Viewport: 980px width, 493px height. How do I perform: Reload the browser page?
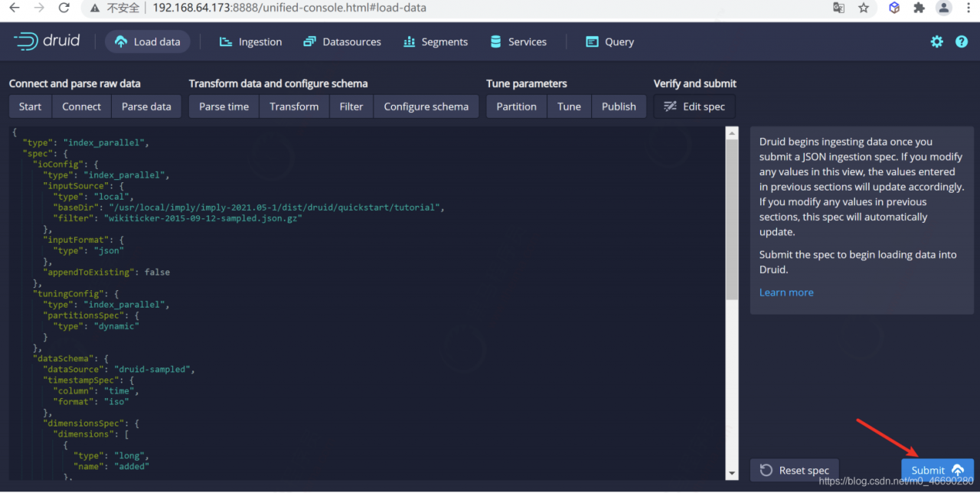click(64, 8)
